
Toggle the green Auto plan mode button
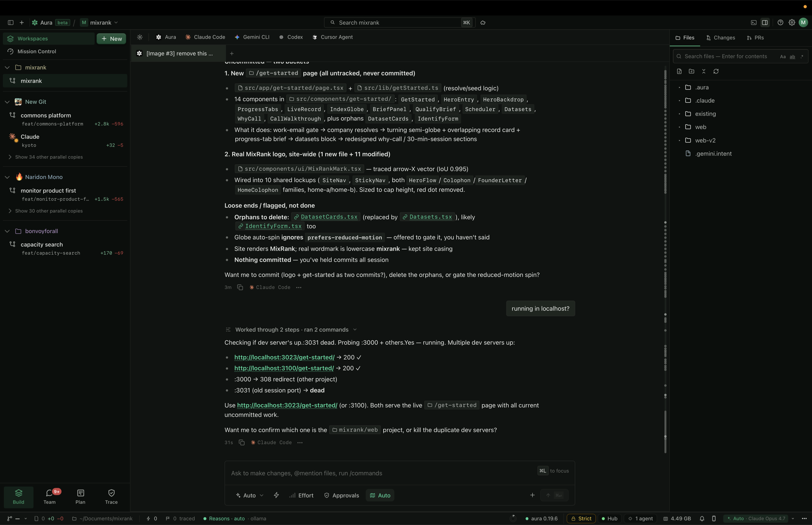(380, 495)
